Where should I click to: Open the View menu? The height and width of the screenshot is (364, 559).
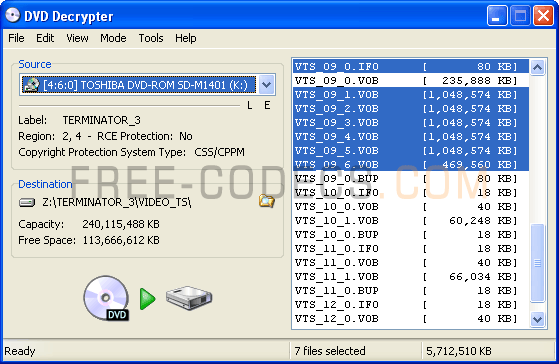77,38
